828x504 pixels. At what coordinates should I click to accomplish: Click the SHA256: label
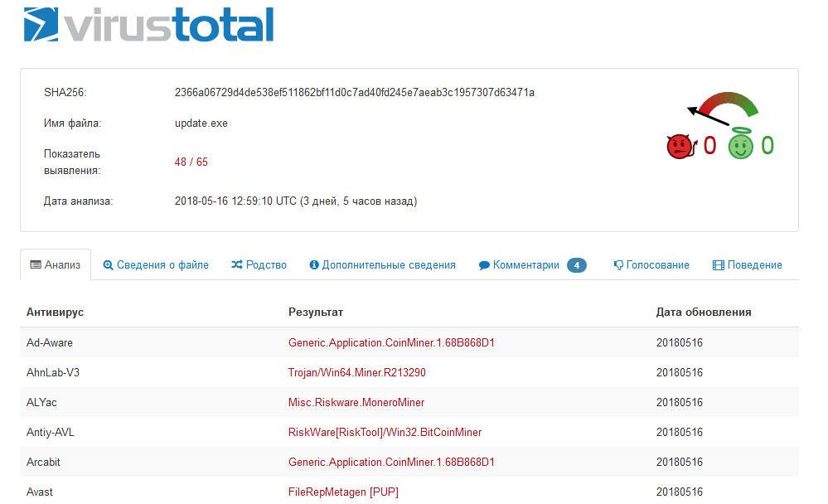tap(65, 93)
